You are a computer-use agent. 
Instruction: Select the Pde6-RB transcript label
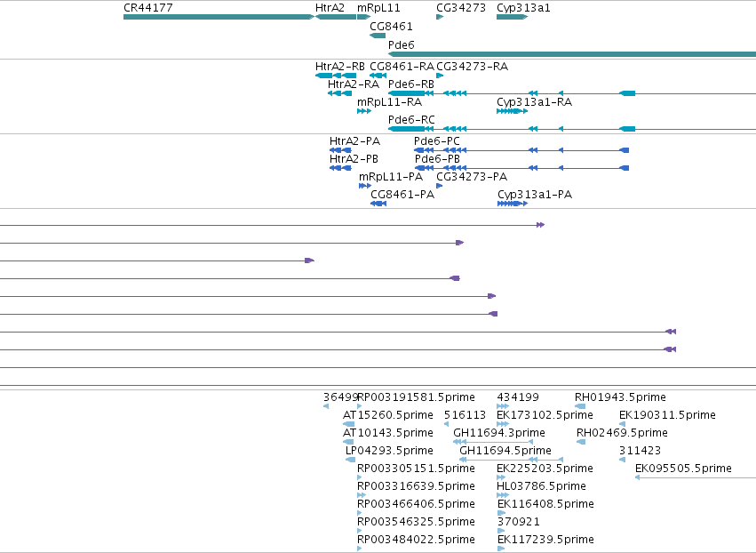tap(411, 84)
